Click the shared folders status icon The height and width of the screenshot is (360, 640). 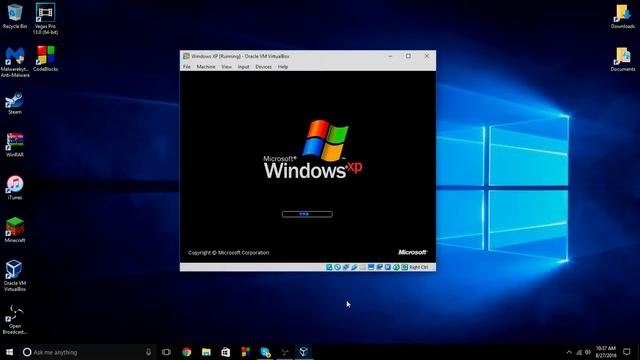pos(362,267)
